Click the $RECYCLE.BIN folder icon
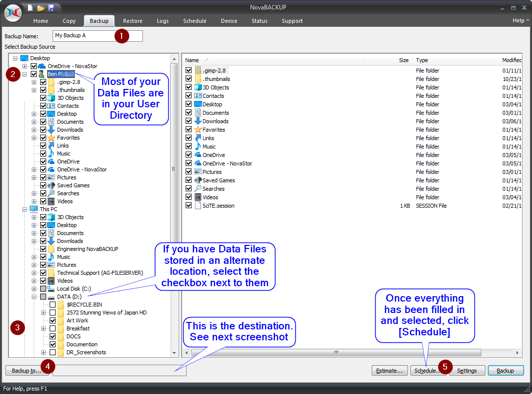 pyautogui.click(x=61, y=305)
